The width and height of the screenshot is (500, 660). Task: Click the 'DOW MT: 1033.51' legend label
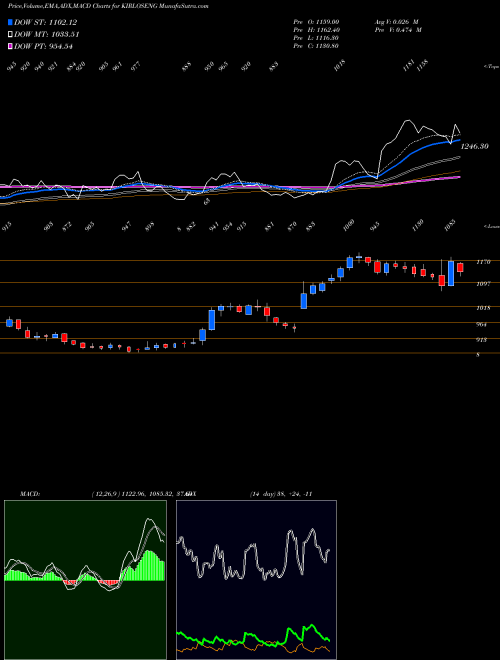[x=47, y=35]
